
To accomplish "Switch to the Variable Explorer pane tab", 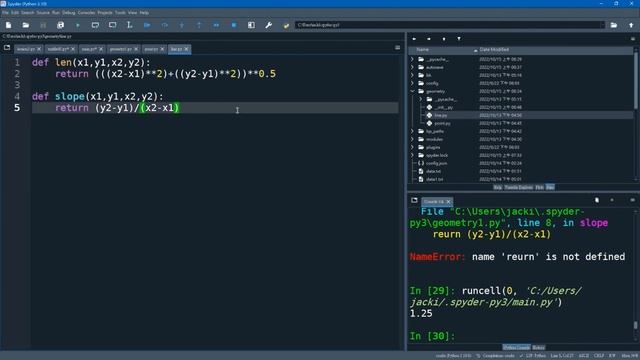I will 518,187.
